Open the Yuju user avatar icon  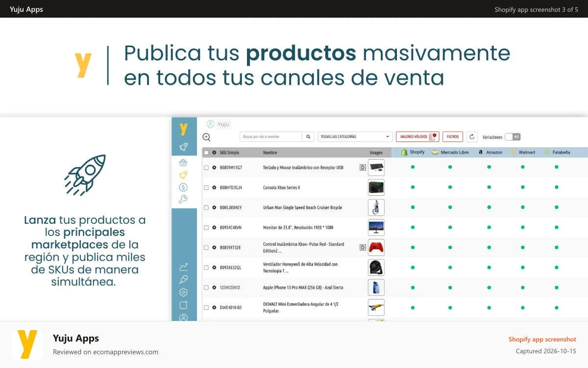pos(211,124)
